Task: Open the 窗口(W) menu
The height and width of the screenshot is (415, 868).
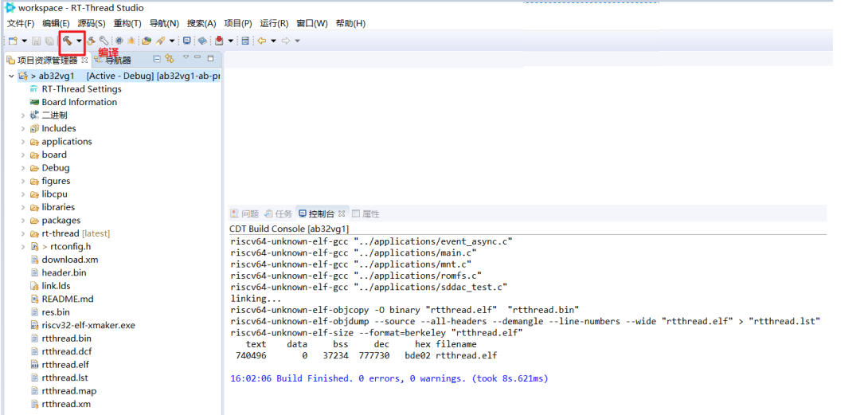Action: click(x=311, y=23)
